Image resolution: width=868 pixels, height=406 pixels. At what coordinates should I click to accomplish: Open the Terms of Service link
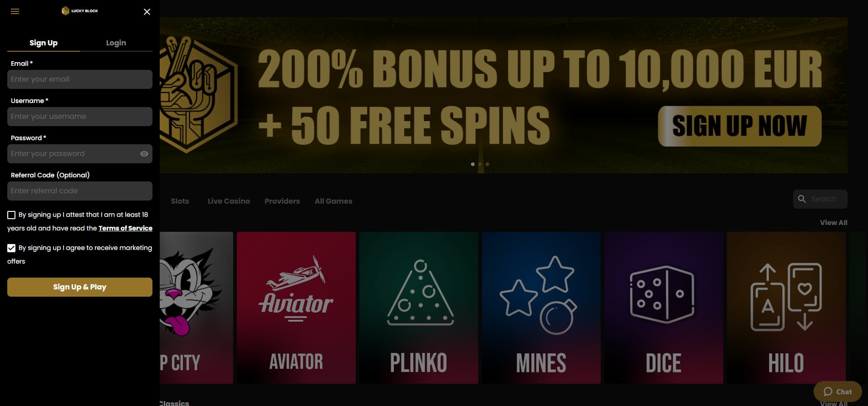[x=125, y=228]
